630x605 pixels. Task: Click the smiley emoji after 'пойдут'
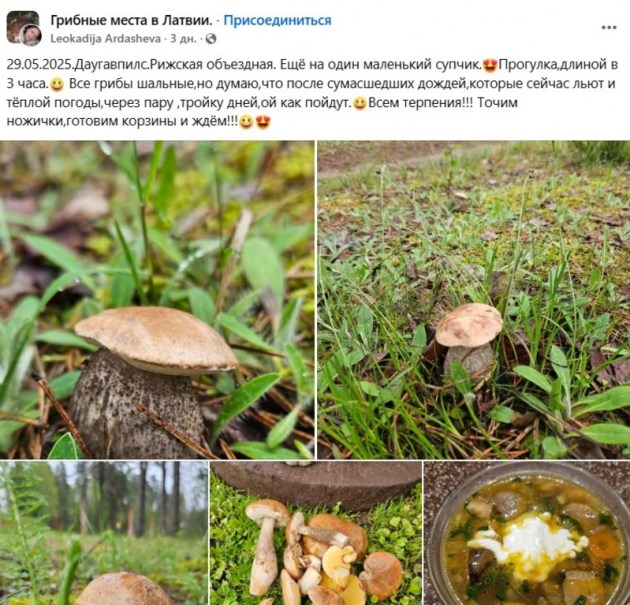click(360, 103)
